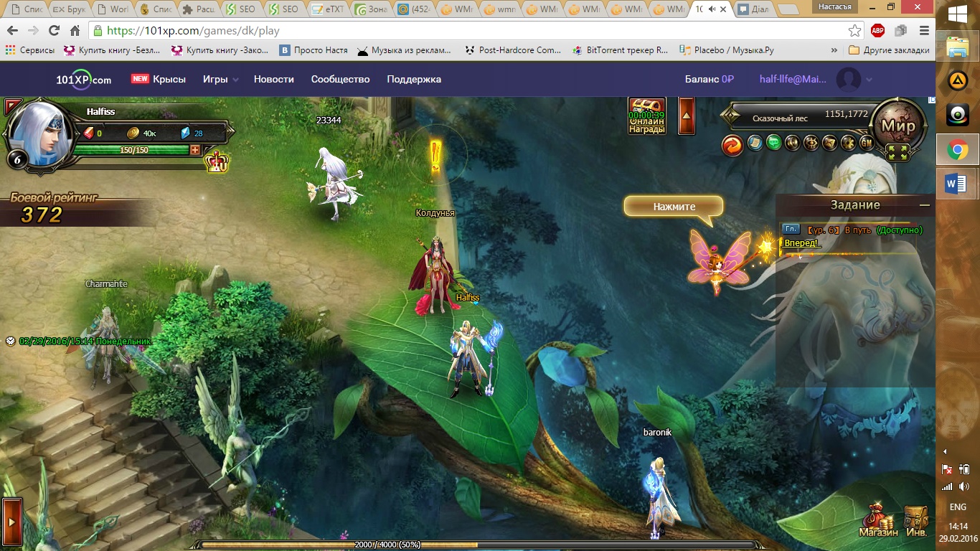Click the Windows Start button

point(956,14)
